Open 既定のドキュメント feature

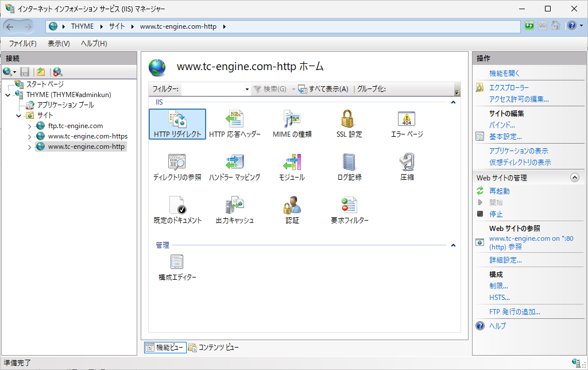(x=177, y=210)
